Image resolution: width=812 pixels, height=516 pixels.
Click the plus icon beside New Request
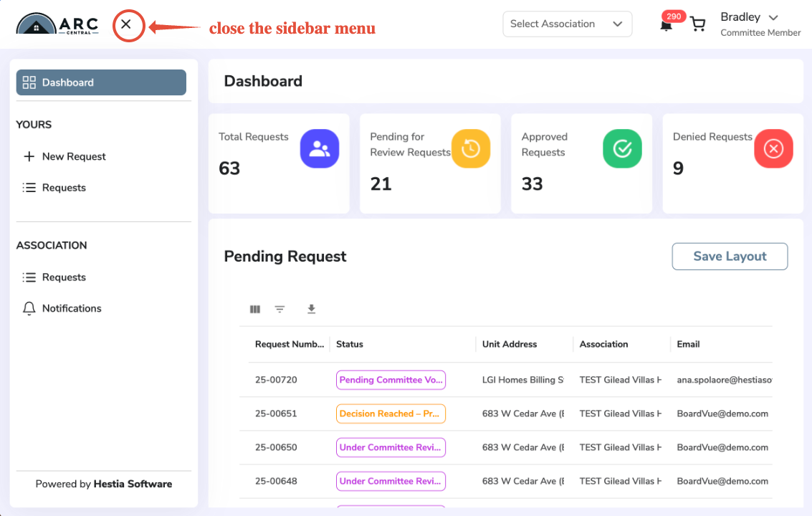point(29,156)
